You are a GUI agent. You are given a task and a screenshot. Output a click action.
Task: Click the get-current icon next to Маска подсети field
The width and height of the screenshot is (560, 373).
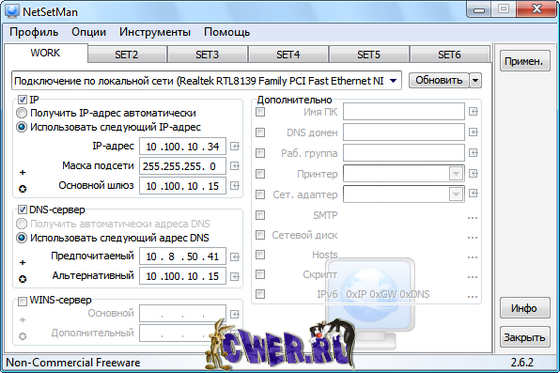pyautogui.click(x=234, y=166)
